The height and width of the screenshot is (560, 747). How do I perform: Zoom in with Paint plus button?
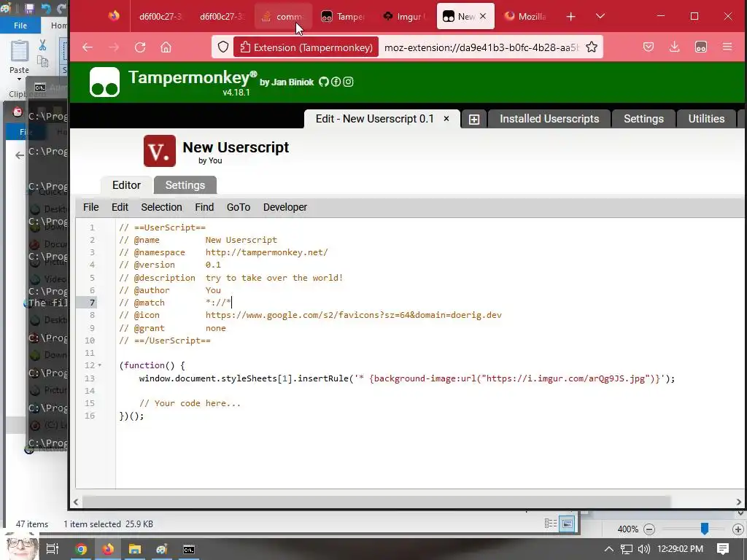738,529
